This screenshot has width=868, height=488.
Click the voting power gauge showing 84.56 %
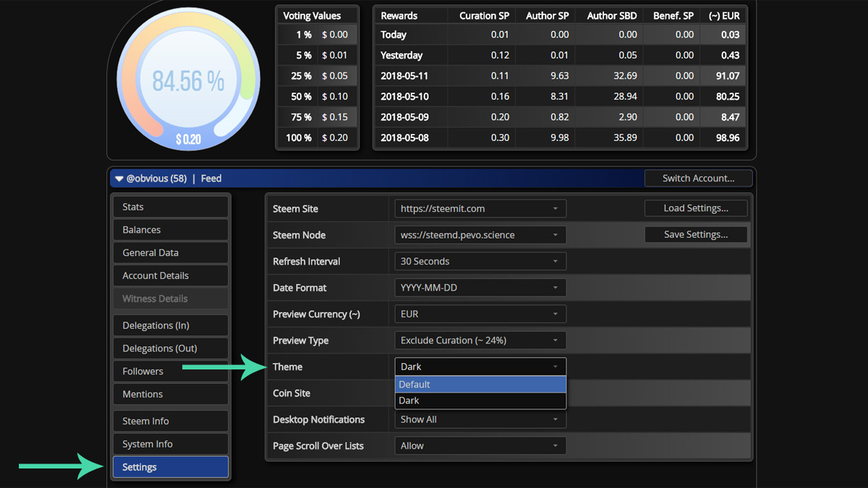click(x=188, y=80)
